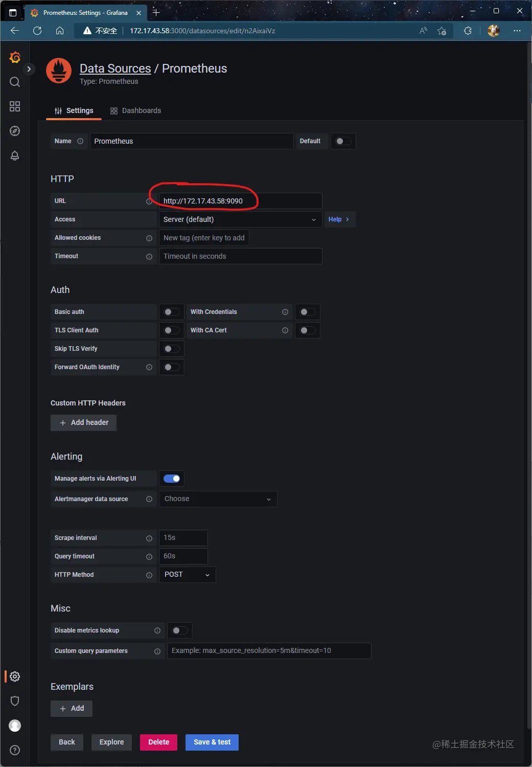Viewport: 532px width, 767px height.
Task: Switch to the Dashboards tab
Action: (135, 110)
